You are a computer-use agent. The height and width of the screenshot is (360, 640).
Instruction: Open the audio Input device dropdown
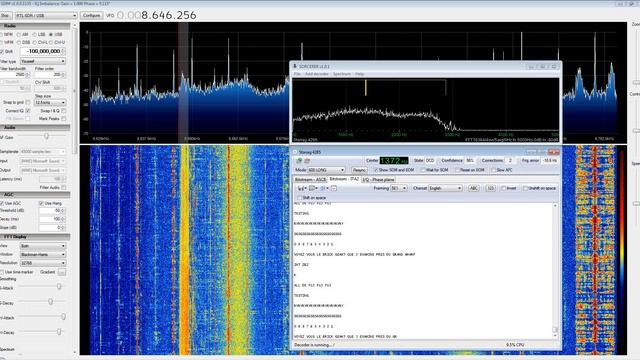point(43,161)
